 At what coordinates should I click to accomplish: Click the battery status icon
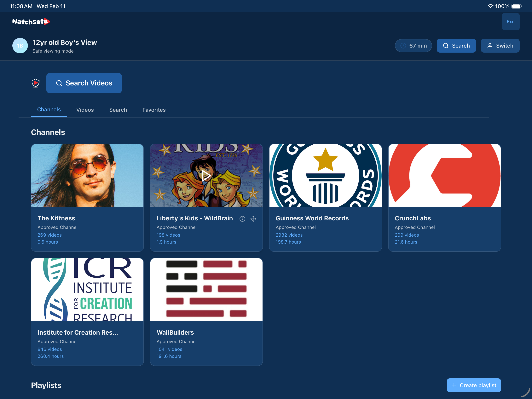pyautogui.click(x=516, y=6)
